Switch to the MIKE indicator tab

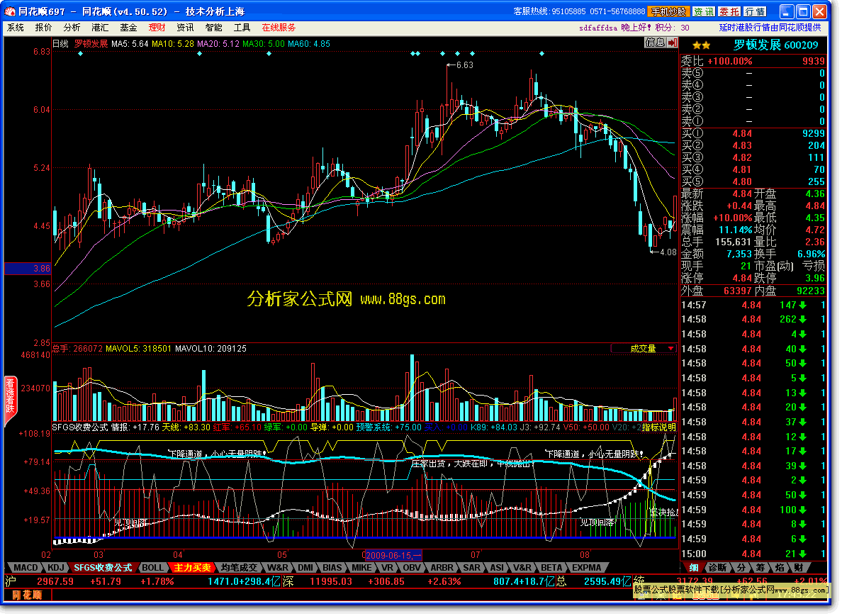pos(361,569)
